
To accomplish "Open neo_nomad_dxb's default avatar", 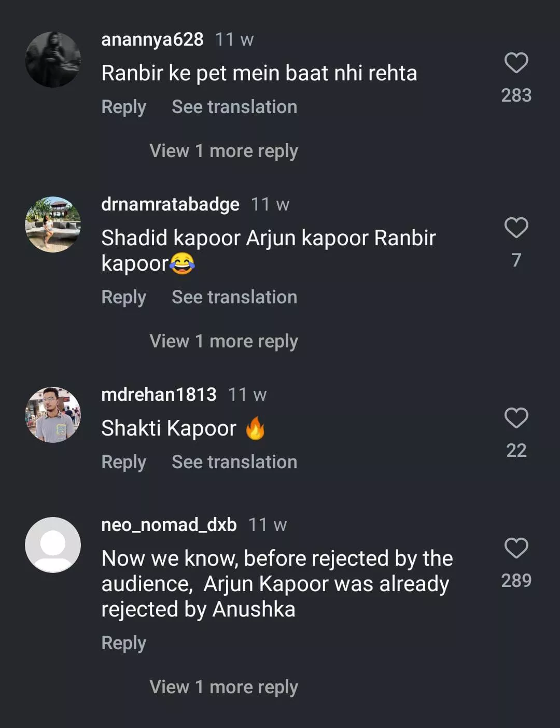I will pos(53,545).
